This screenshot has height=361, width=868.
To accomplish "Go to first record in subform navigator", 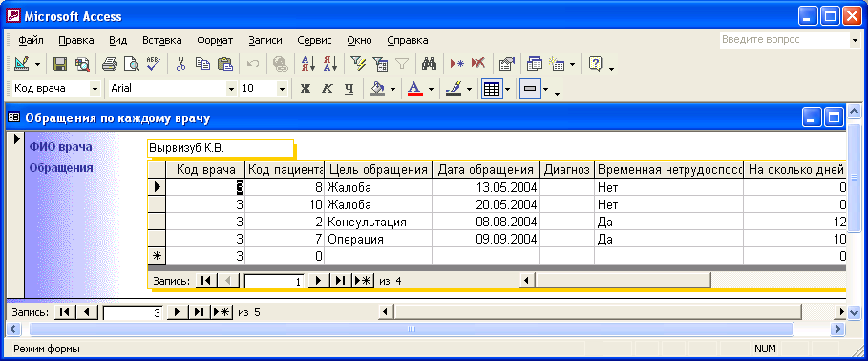I will (206, 281).
